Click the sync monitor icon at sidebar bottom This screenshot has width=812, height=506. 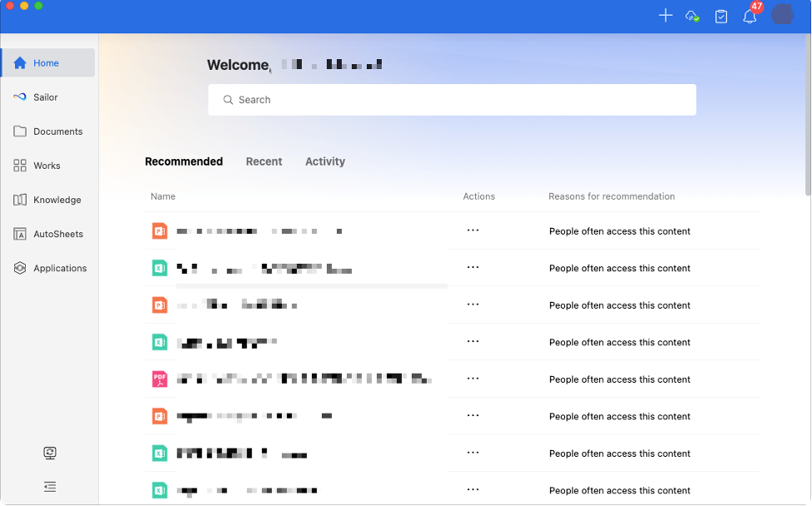pyautogui.click(x=50, y=453)
